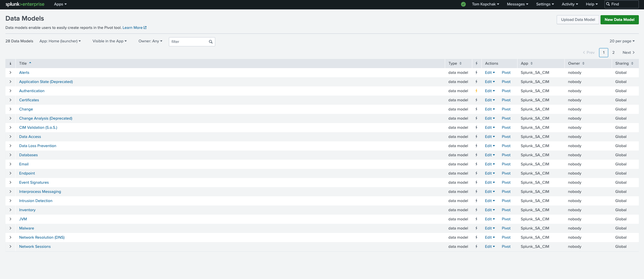
Task: Expand the Alerts data model row
Action: click(10, 73)
